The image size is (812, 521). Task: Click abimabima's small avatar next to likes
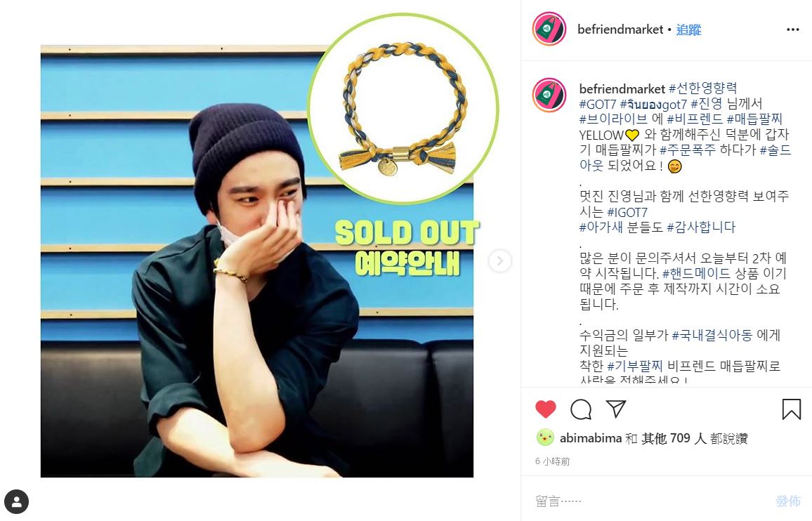point(545,437)
